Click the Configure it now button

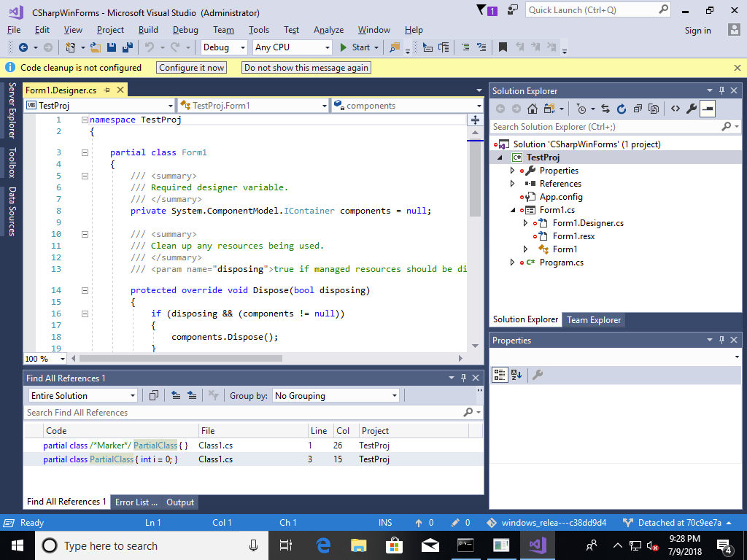(x=191, y=67)
